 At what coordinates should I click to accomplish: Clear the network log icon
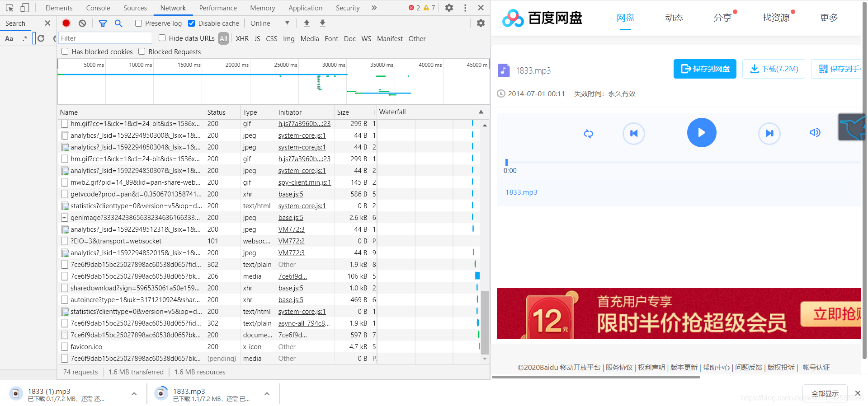point(82,23)
